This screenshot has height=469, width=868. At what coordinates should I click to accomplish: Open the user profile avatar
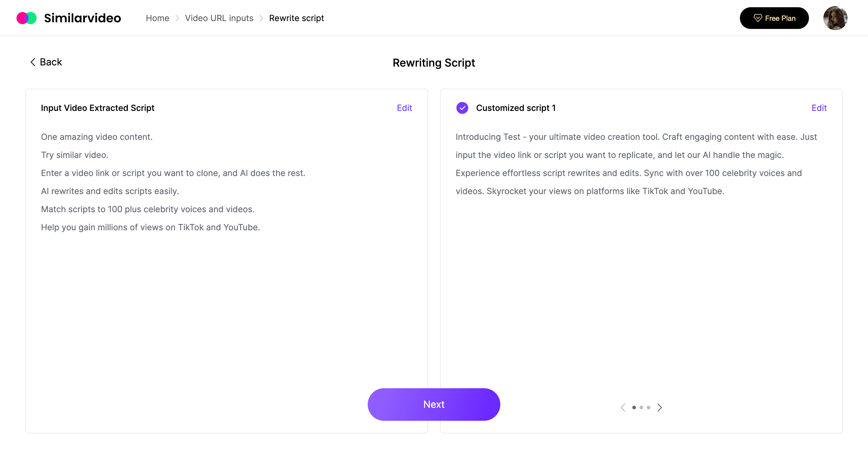coord(835,18)
